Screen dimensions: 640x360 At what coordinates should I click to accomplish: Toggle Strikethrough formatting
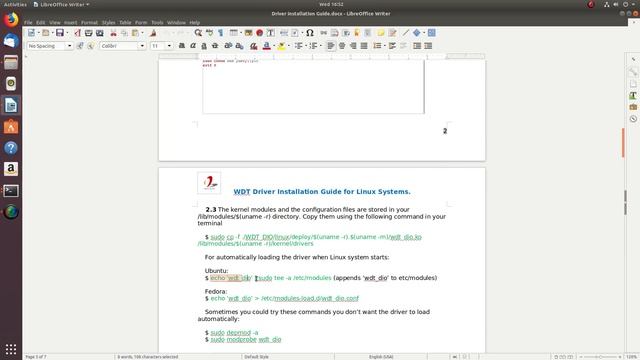[x=215, y=46]
